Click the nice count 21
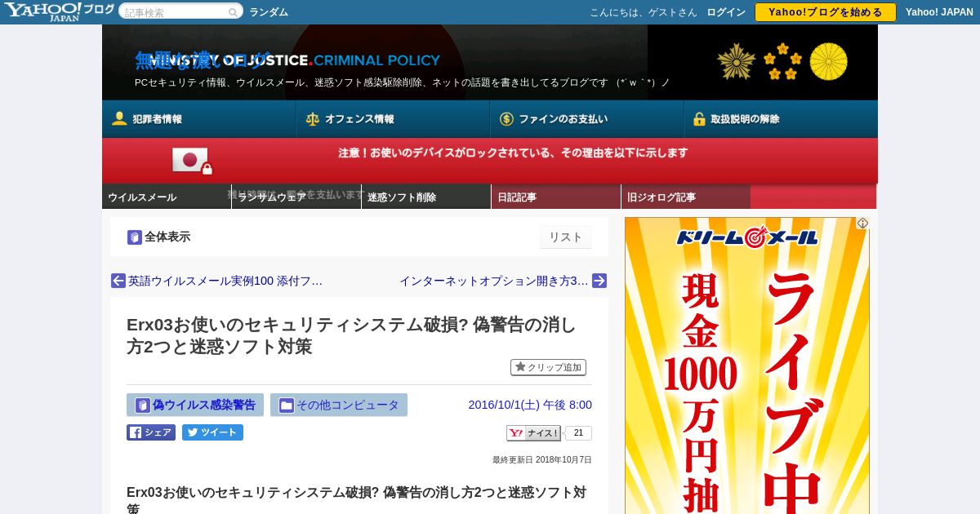980x514 pixels. tap(578, 433)
